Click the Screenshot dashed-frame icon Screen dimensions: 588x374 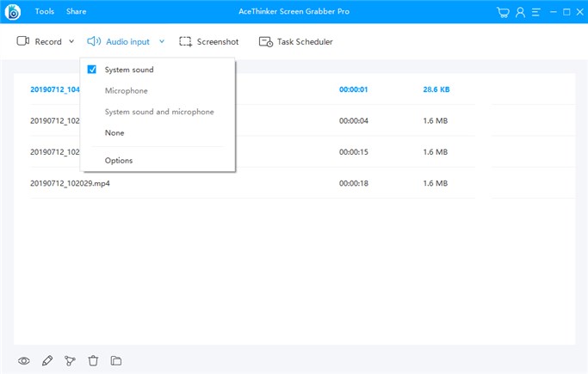click(185, 41)
